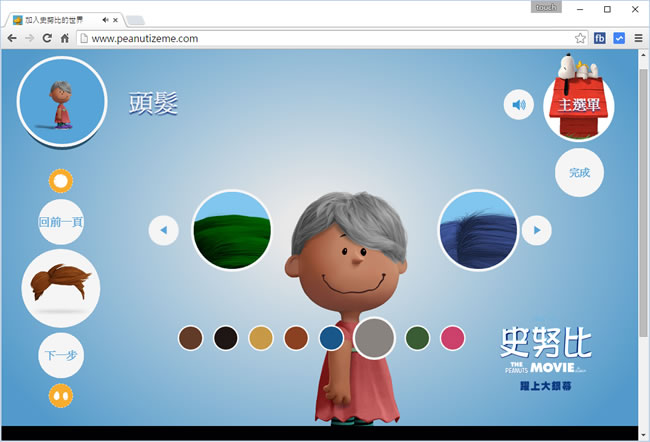
Task: Close the 加入史努比的世界 tab
Action: 115,19
